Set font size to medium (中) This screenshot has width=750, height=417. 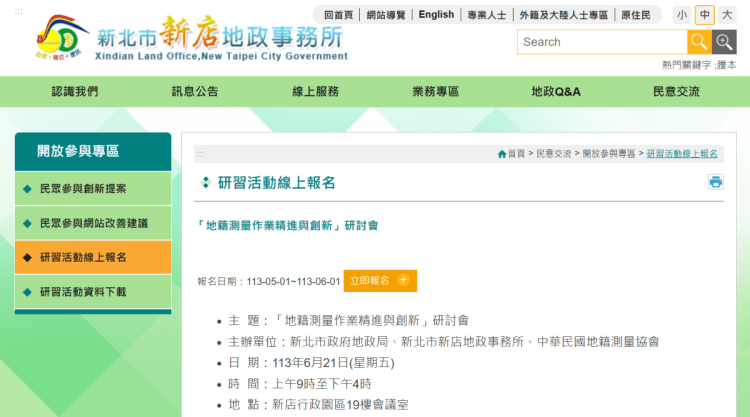704,15
